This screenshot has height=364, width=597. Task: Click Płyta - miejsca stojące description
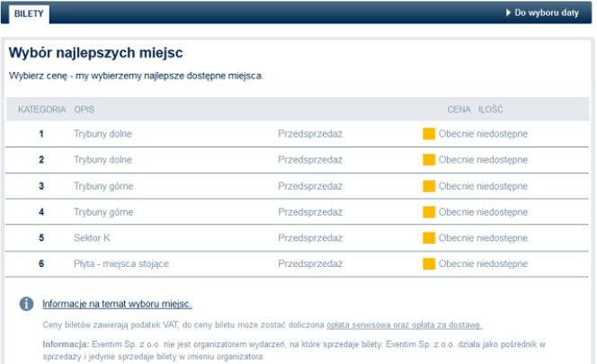tap(121, 264)
